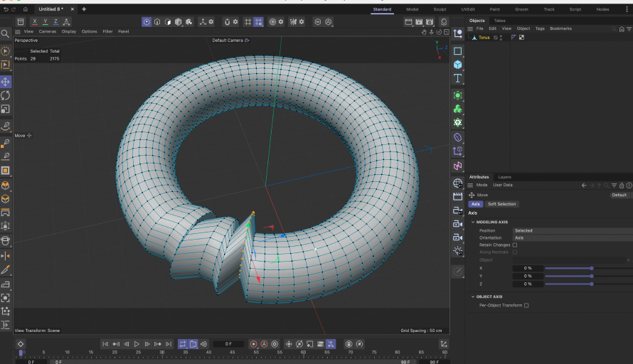633x364 pixels.
Task: Open the Soft Selection tab button
Action: pos(501,204)
